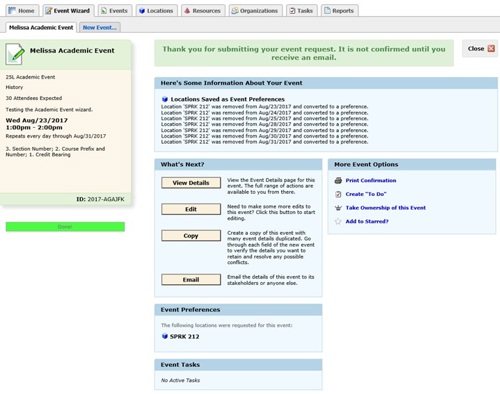Click the Organizations people icon
This screenshot has height=394, width=500.
(235, 11)
